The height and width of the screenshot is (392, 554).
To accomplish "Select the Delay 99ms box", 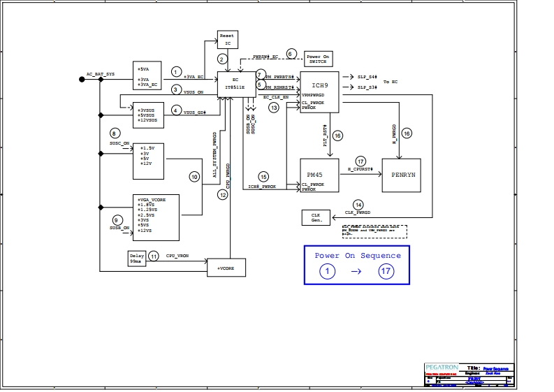I will click(x=136, y=259).
